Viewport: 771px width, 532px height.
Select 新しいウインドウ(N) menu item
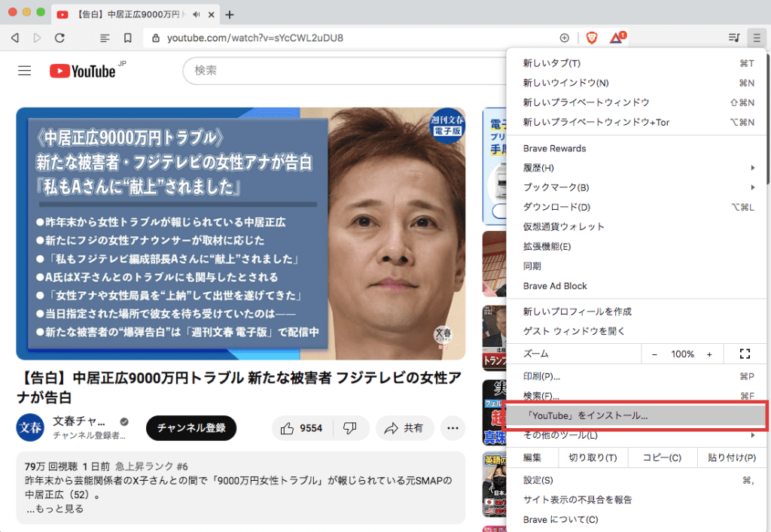click(x=637, y=83)
